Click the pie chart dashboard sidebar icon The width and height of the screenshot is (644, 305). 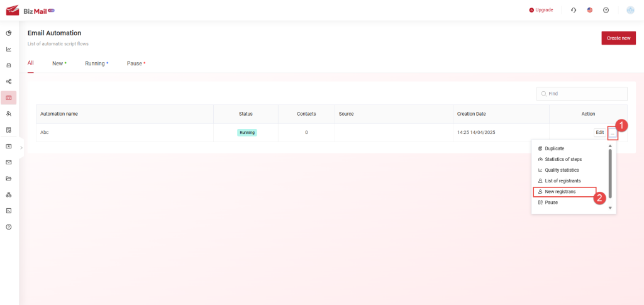[x=9, y=33]
